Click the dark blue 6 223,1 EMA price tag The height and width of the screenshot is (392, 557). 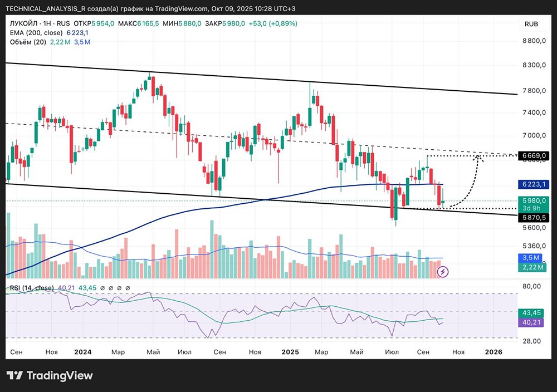pyautogui.click(x=534, y=184)
